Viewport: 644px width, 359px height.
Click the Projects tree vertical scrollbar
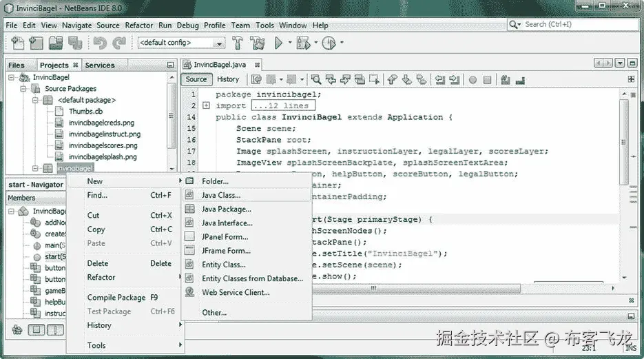172,115
